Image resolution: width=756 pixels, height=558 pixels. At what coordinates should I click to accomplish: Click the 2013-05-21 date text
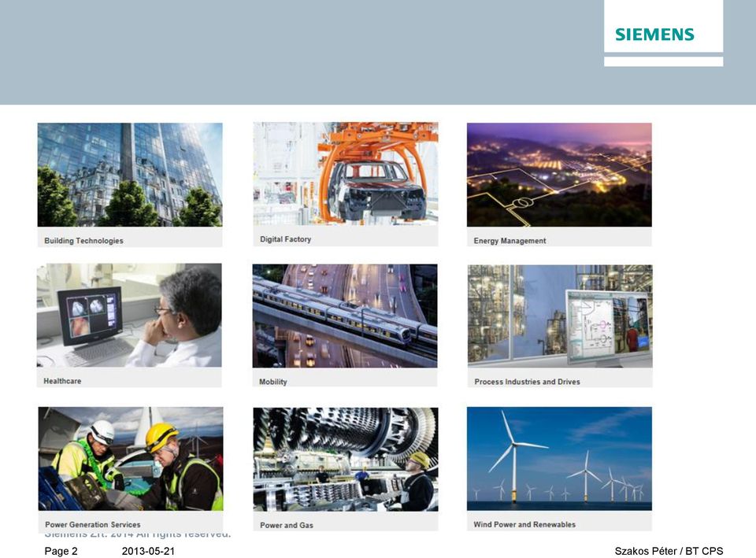click(149, 551)
